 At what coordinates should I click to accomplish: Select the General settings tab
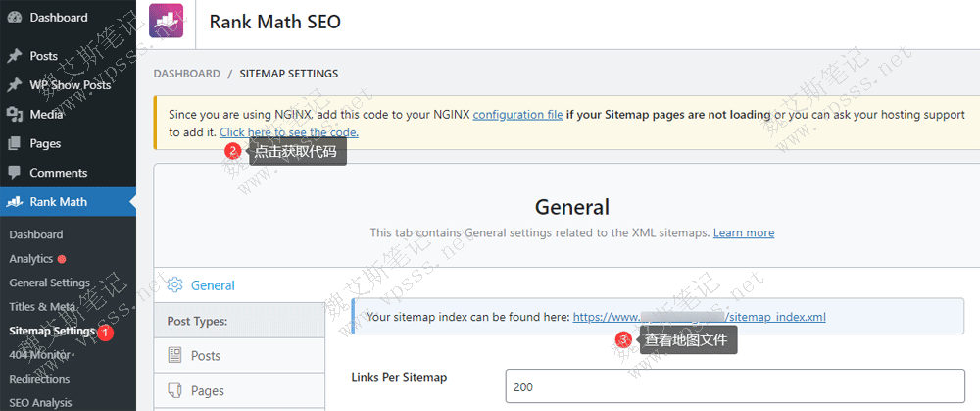[239, 285]
